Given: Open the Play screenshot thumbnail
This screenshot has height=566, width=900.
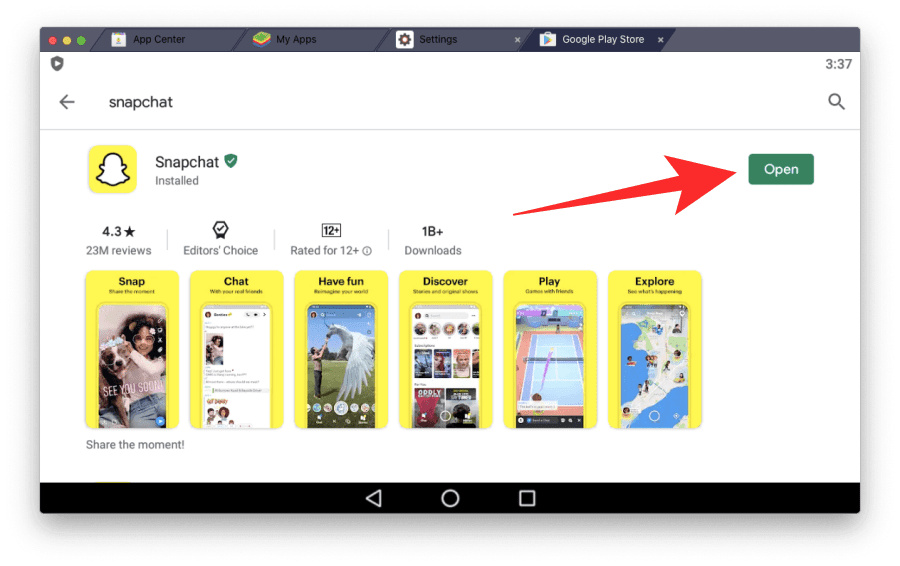Looking at the screenshot, I should [x=550, y=350].
